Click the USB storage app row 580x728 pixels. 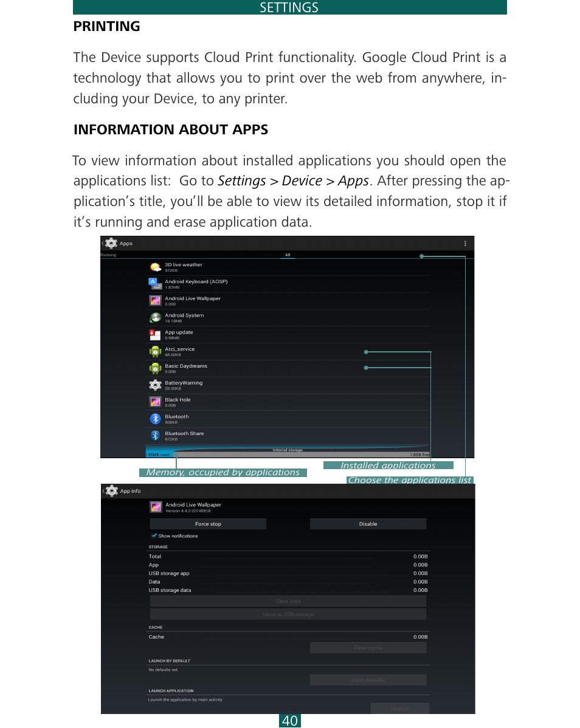click(x=288, y=574)
